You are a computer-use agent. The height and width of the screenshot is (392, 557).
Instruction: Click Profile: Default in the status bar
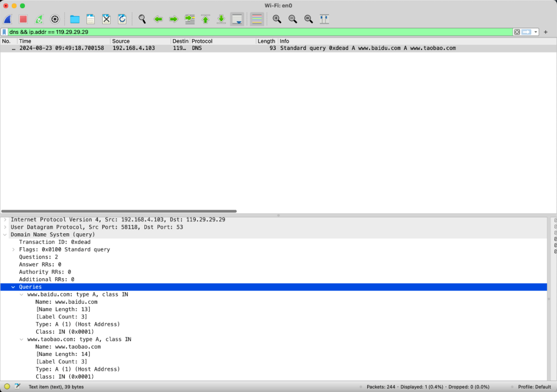coord(534,387)
